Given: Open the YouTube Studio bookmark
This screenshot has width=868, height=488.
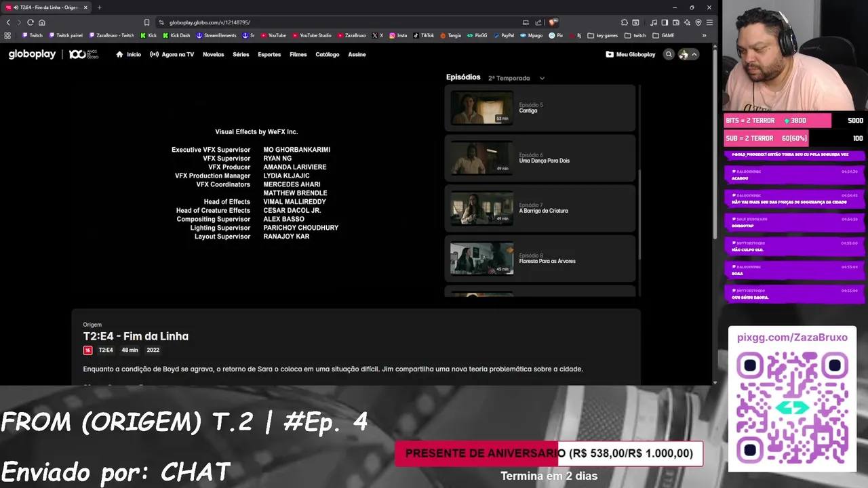Looking at the screenshot, I should [x=311, y=35].
